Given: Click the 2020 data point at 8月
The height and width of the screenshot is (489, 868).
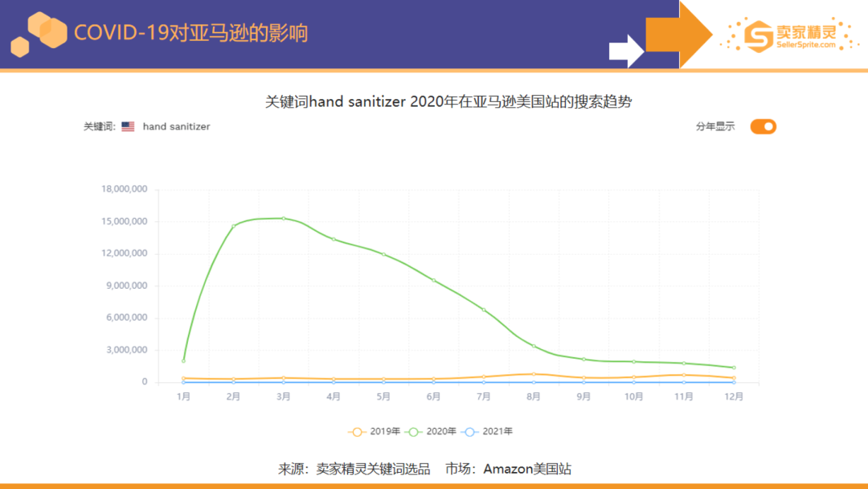Looking at the screenshot, I should coord(534,346).
